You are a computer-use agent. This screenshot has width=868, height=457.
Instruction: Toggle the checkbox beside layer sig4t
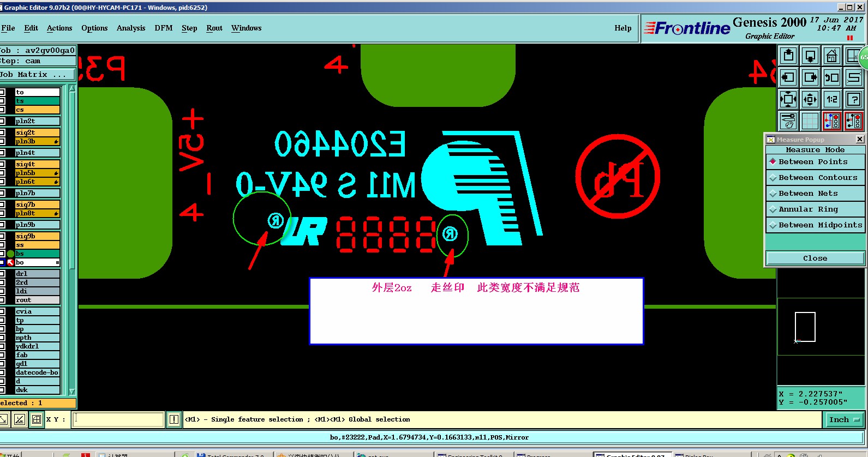pyautogui.click(x=2, y=164)
